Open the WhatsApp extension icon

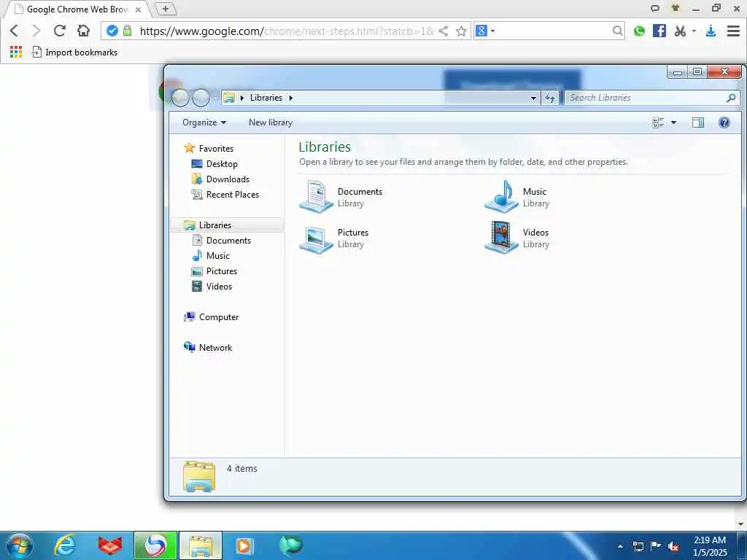[639, 31]
